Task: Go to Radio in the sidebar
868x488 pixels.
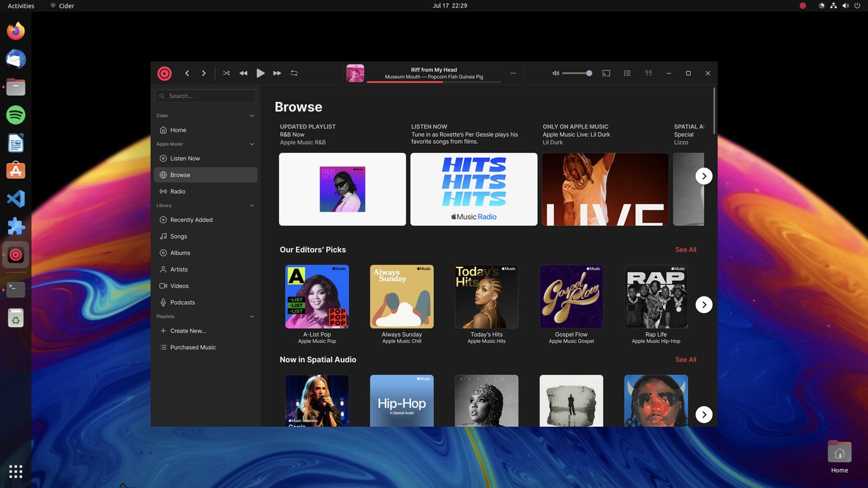Action: (x=206, y=191)
